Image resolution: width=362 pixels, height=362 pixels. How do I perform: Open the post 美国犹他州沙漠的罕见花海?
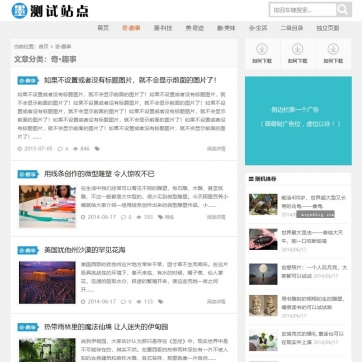pos(85,250)
